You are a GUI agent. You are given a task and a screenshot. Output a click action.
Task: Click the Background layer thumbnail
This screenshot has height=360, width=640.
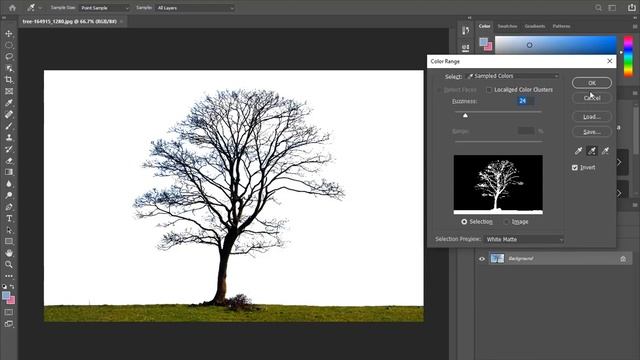497,258
